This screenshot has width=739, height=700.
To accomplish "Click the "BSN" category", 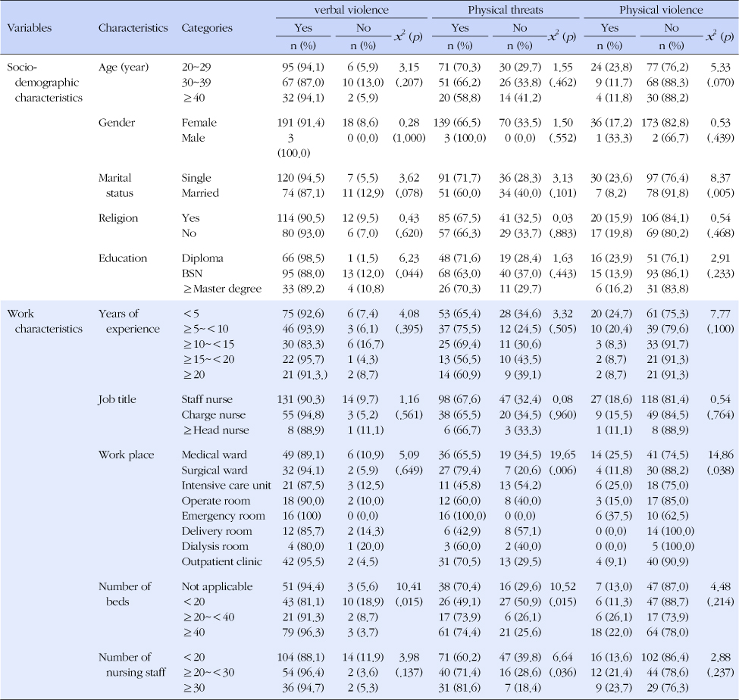I will click(x=192, y=273).
